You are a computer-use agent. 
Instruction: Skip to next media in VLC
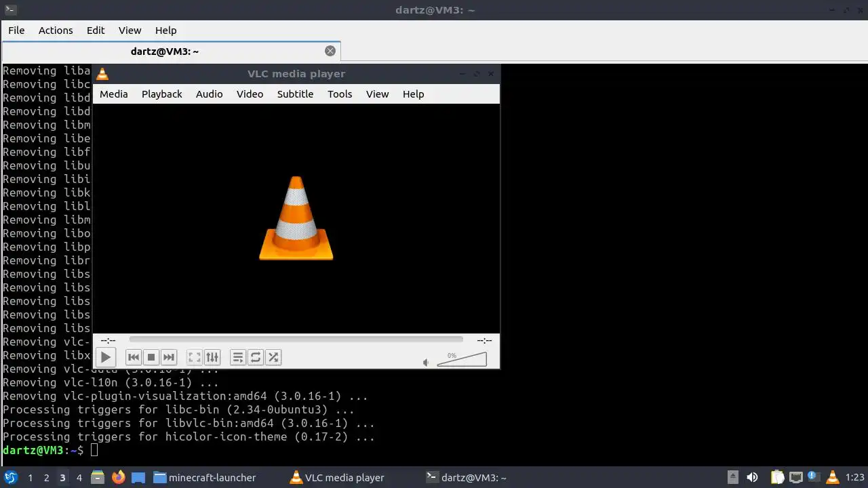pyautogui.click(x=169, y=357)
